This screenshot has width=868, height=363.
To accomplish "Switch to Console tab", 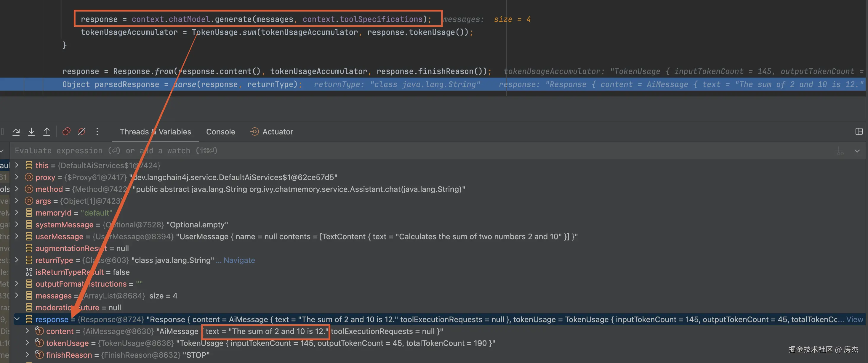I will pos(220,132).
